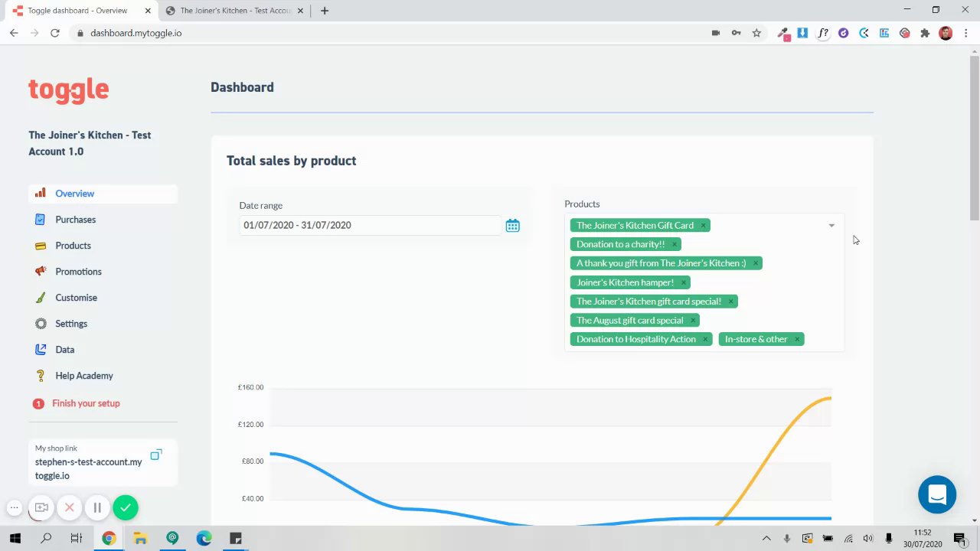
Task: Toggle the recorder camera button
Action: [x=41, y=507]
